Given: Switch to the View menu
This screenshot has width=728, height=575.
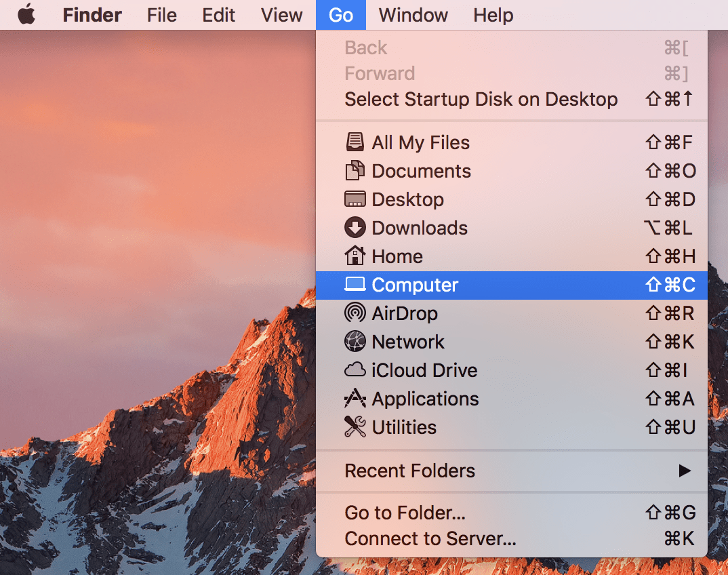Looking at the screenshot, I should [281, 15].
